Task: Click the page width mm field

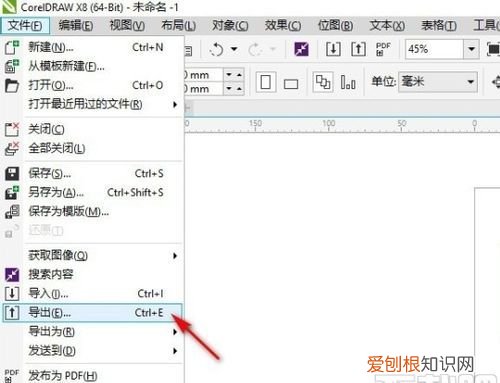Action: [204, 75]
